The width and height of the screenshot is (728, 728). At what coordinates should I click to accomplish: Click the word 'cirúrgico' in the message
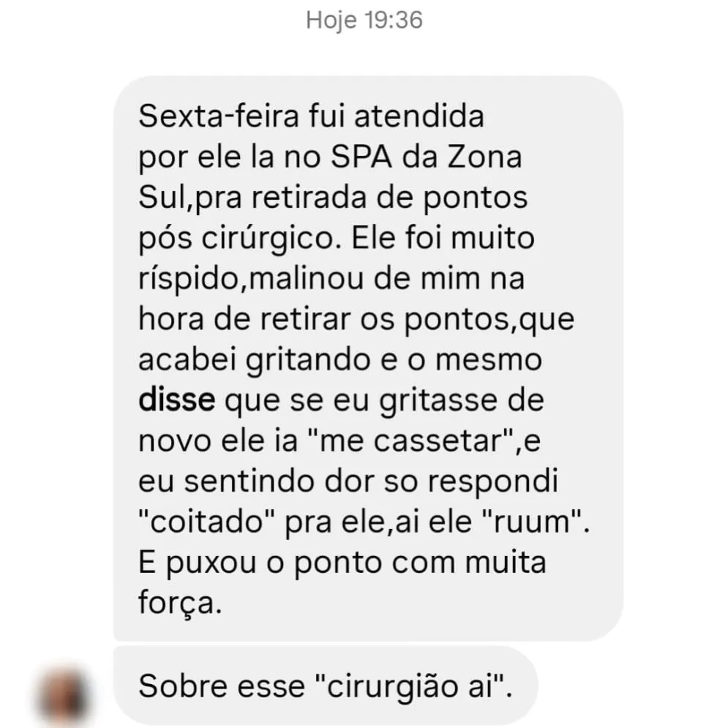pos(268,239)
